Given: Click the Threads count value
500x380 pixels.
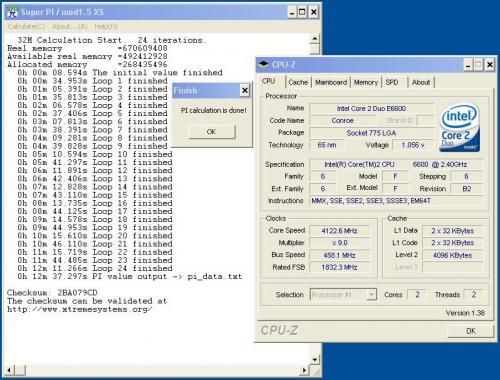Looking at the screenshot, I should 474,294.
